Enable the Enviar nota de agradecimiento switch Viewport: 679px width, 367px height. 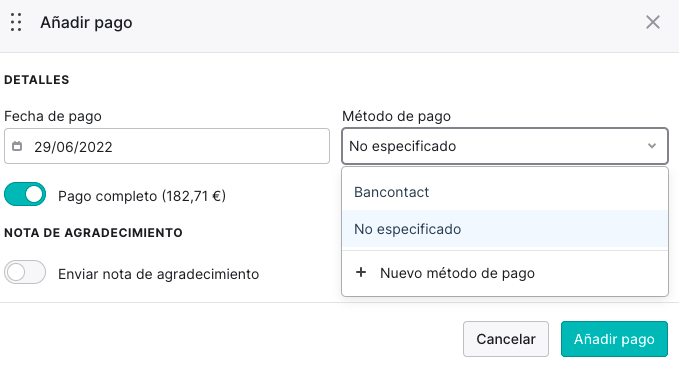[x=25, y=272]
